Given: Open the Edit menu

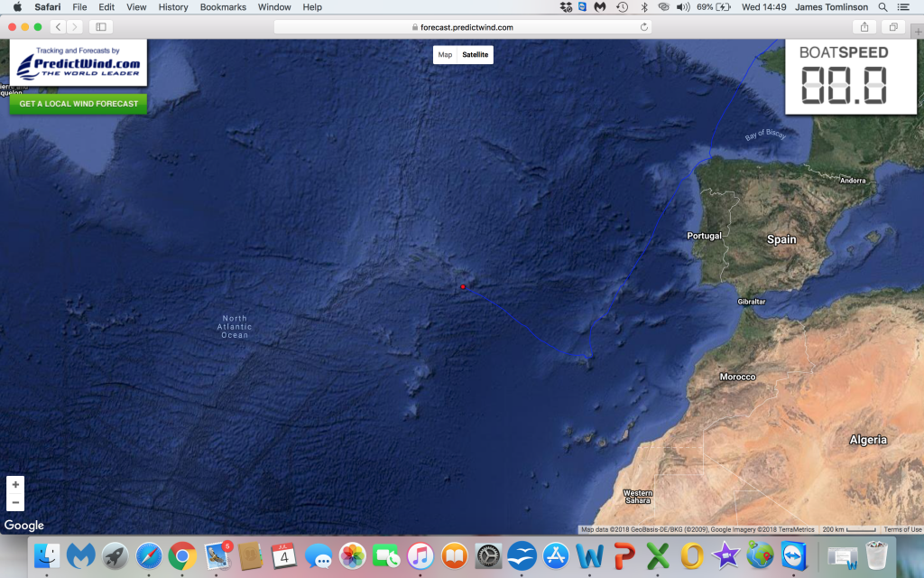Looking at the screenshot, I should pos(106,7).
